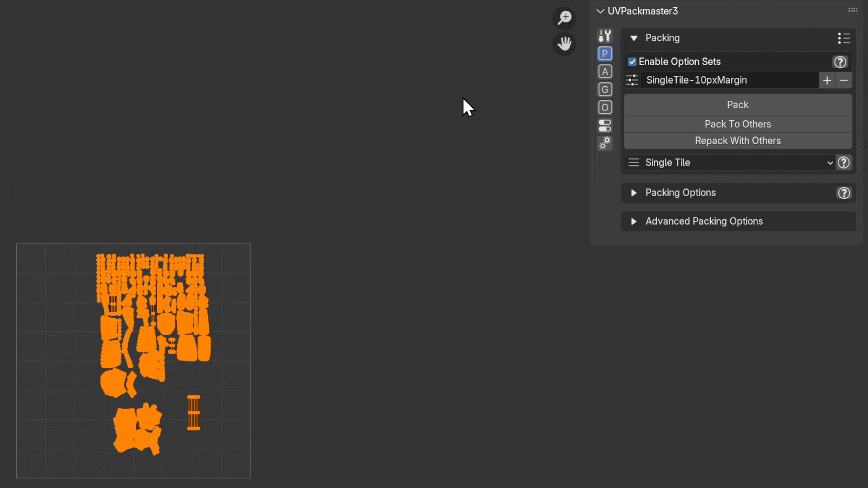Disable Enable Option Sets
This screenshot has width=868, height=488.
click(632, 61)
